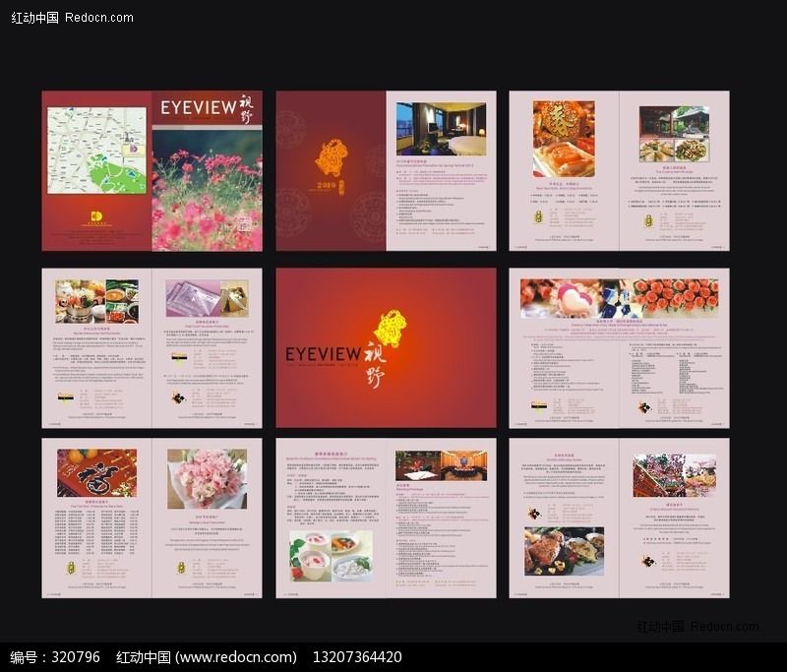Select the number 13207364420 in the caption

(357, 657)
